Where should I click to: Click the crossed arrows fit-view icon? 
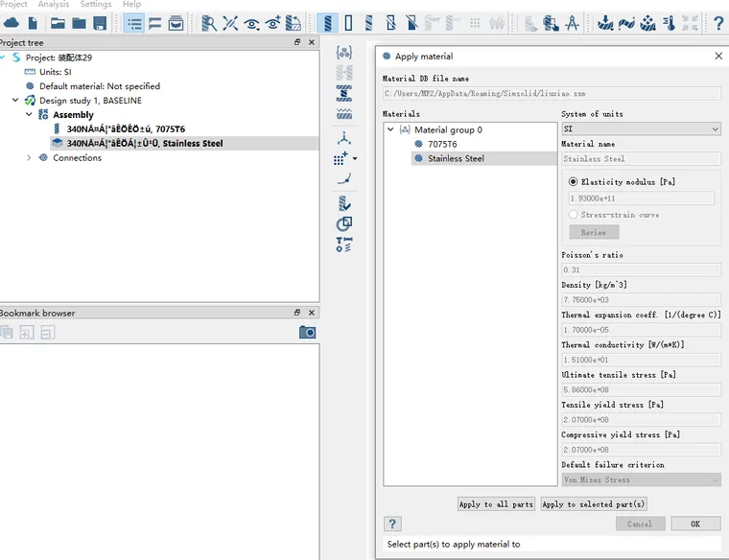[230, 23]
